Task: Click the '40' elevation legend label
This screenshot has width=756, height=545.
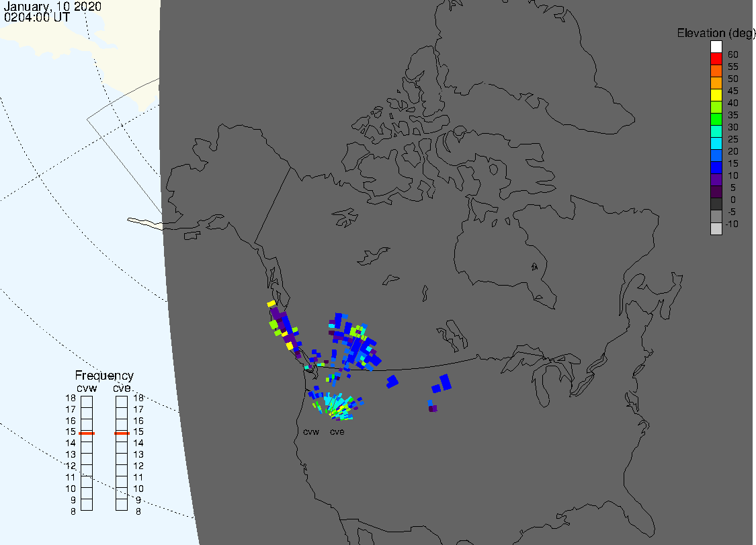Action: click(733, 103)
